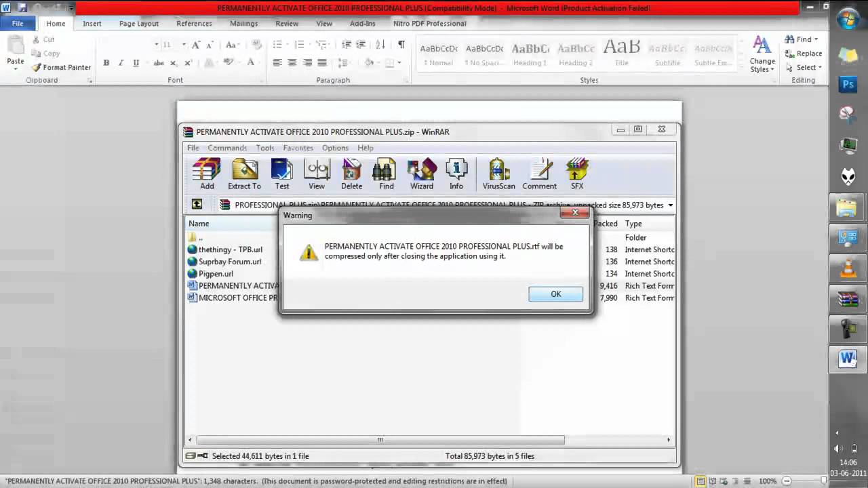Click the Type column header in WinRAR
Viewport: 868px width, 488px height.
click(648, 224)
